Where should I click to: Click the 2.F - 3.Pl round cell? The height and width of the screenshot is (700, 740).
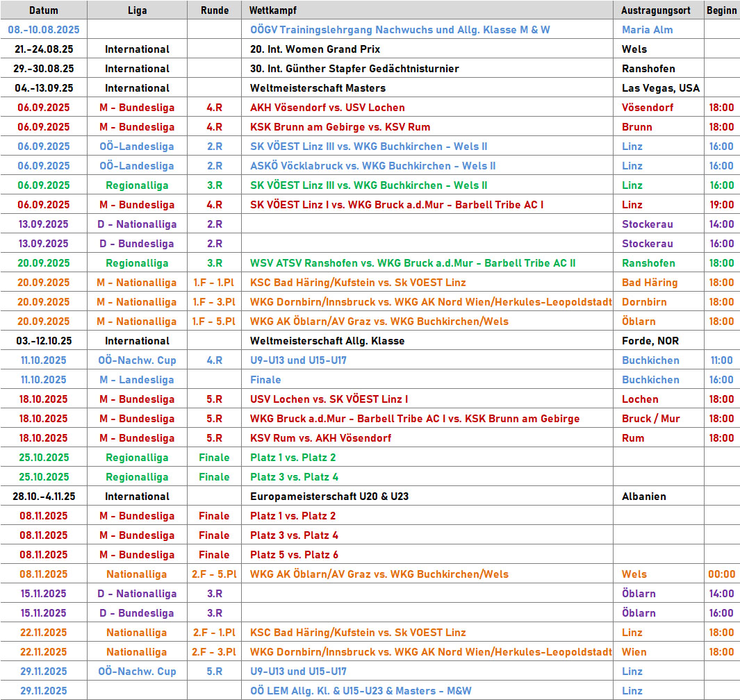(214, 652)
